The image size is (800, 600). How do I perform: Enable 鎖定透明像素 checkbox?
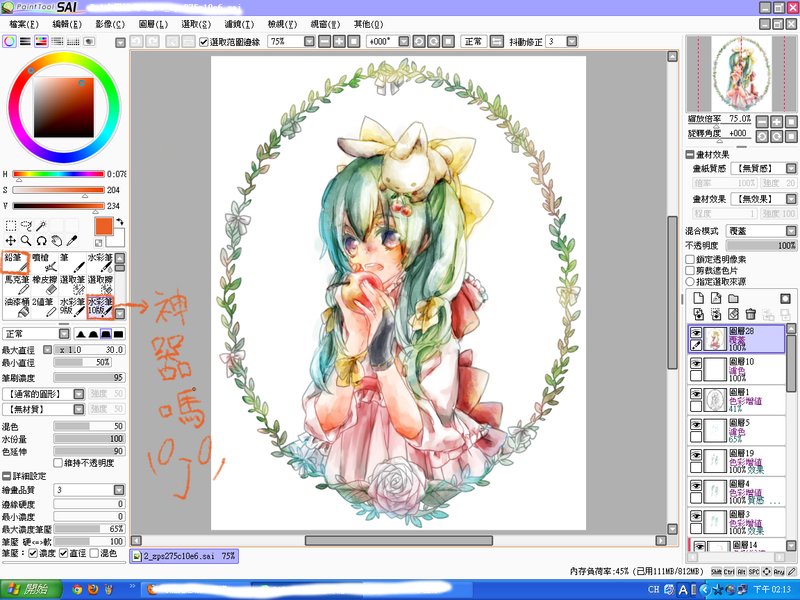(690, 260)
